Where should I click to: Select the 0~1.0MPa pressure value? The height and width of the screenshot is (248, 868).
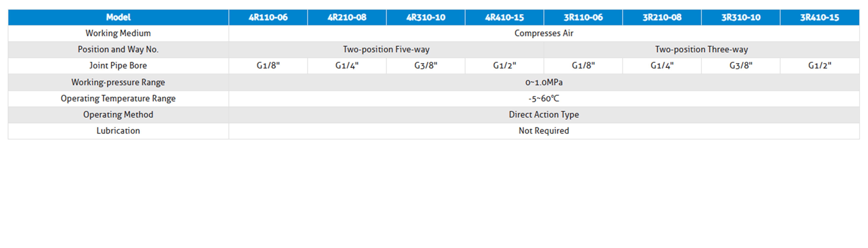click(x=544, y=82)
